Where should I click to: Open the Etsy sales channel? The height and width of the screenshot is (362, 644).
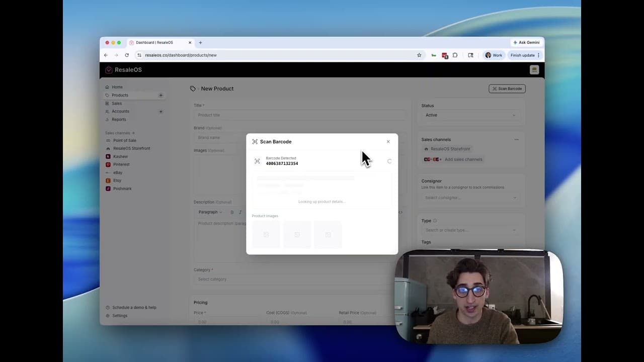[117, 180]
